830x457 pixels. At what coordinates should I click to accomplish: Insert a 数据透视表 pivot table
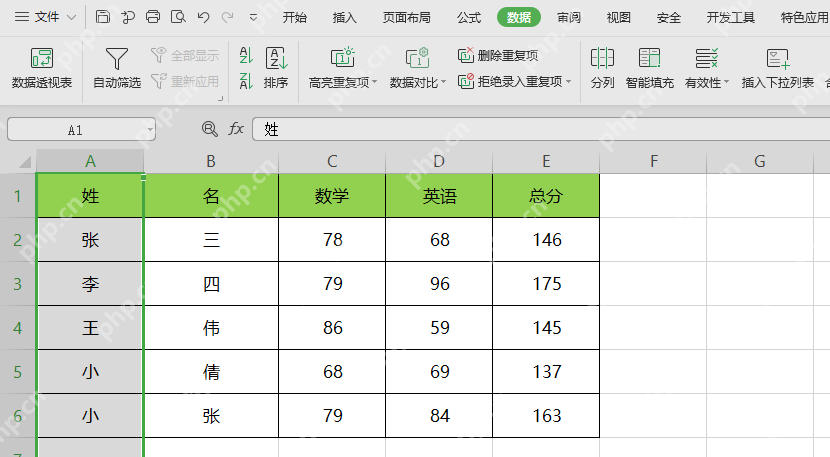(x=42, y=68)
